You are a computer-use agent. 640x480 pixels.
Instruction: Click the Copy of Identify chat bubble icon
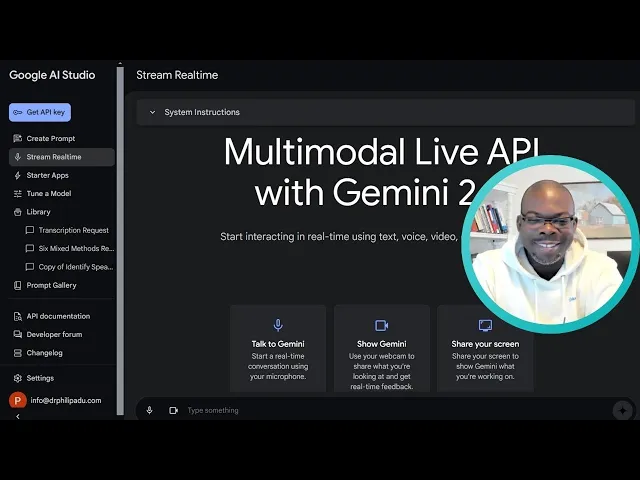30,267
